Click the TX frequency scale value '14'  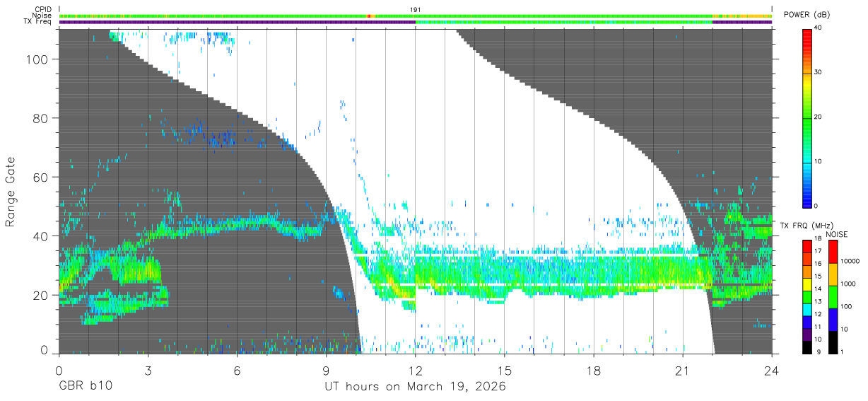coord(819,289)
